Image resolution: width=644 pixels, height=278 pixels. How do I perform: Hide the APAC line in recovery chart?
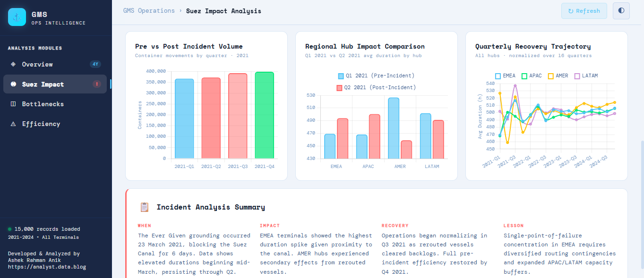(531, 76)
